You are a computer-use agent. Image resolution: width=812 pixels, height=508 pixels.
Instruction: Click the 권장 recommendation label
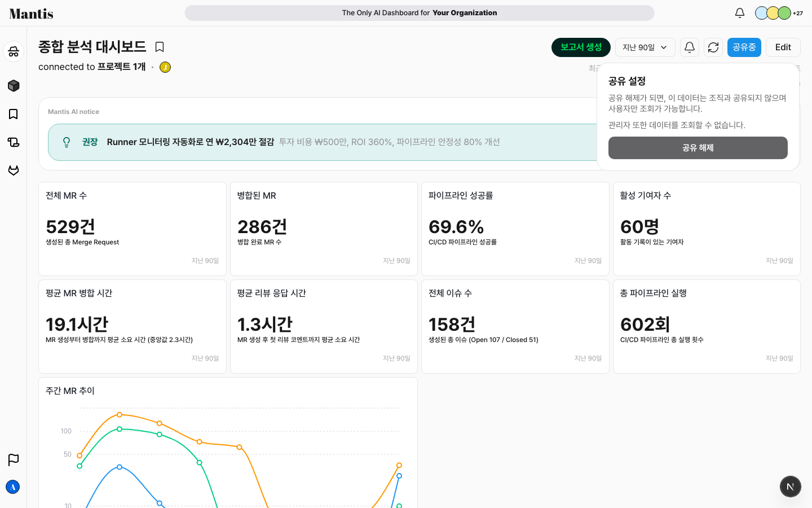(90, 142)
